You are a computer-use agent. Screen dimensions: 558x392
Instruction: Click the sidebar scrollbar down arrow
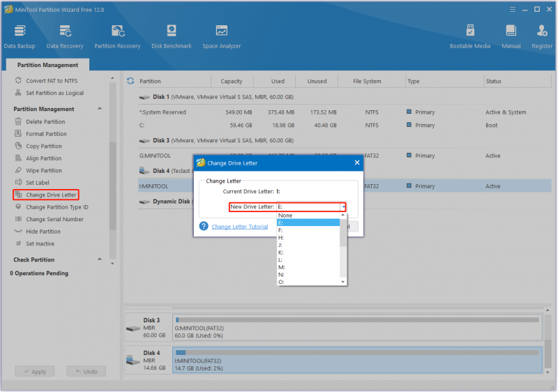coord(112,264)
